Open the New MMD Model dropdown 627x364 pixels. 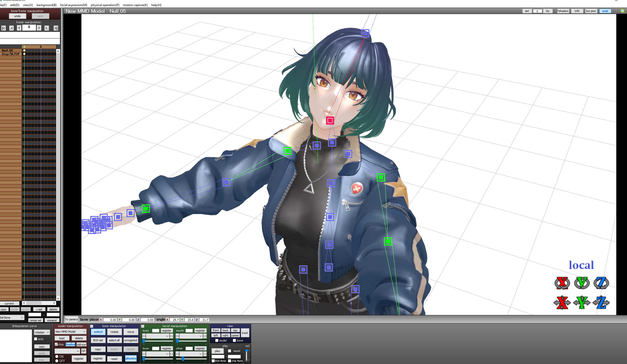coord(70,332)
